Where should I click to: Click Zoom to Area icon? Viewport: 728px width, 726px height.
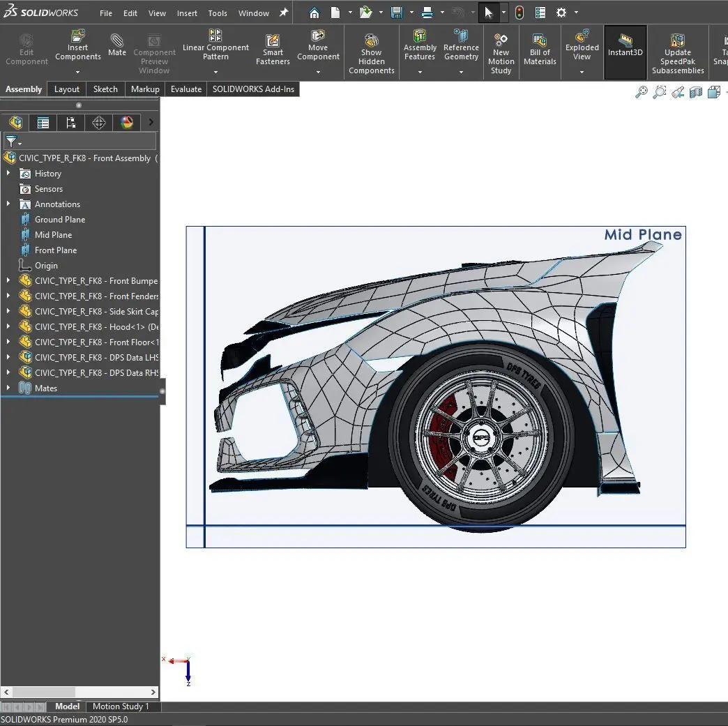pyautogui.click(x=659, y=92)
